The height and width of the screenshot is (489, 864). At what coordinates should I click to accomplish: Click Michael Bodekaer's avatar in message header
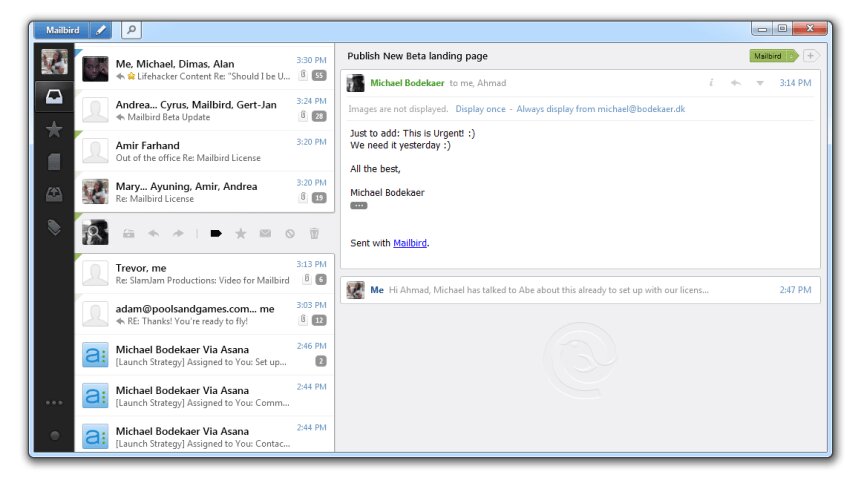click(x=355, y=83)
